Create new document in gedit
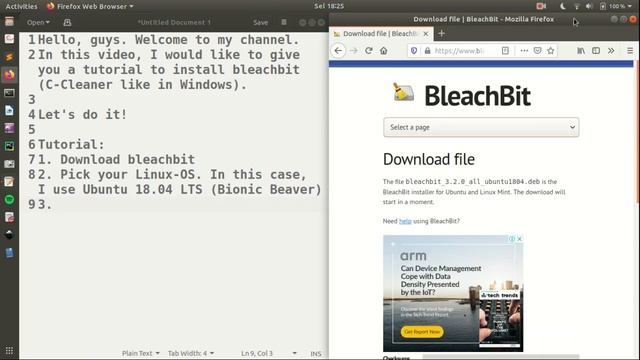Screen dimensions: 640x360 [67, 22]
